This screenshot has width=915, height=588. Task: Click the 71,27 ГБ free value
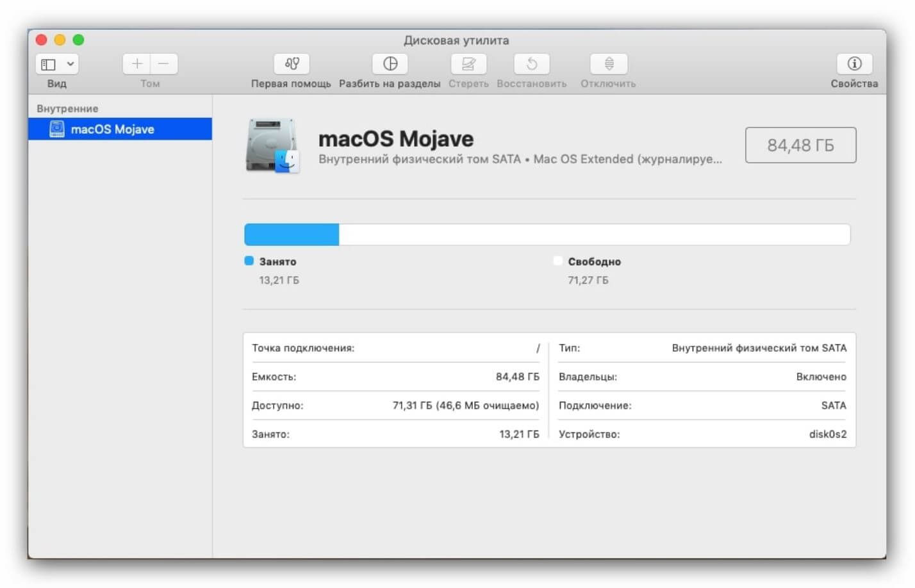[588, 280]
